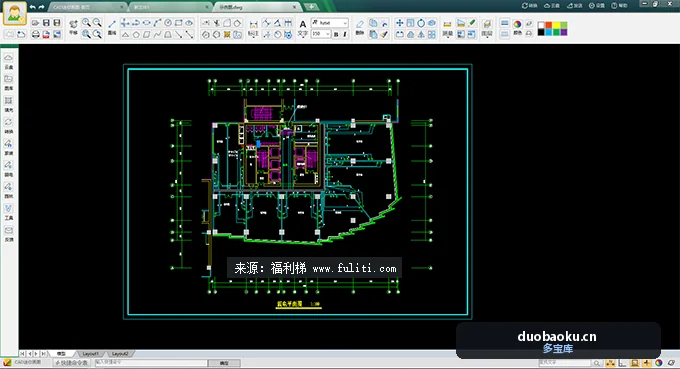Screen dimensions: 680x369
Task: Select the pan (平移) tool
Action: [x=73, y=27]
